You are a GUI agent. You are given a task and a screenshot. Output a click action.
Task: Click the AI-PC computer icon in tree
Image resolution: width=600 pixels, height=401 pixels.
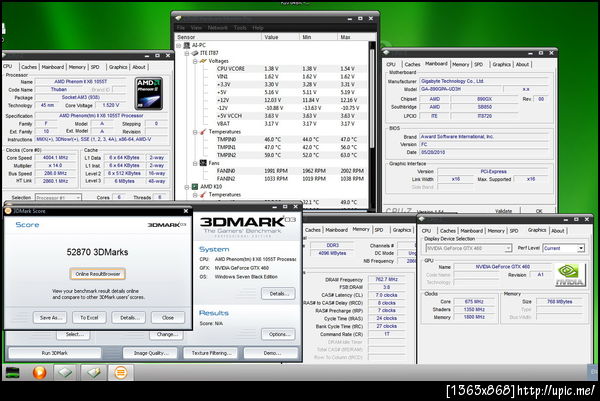[x=187, y=45]
